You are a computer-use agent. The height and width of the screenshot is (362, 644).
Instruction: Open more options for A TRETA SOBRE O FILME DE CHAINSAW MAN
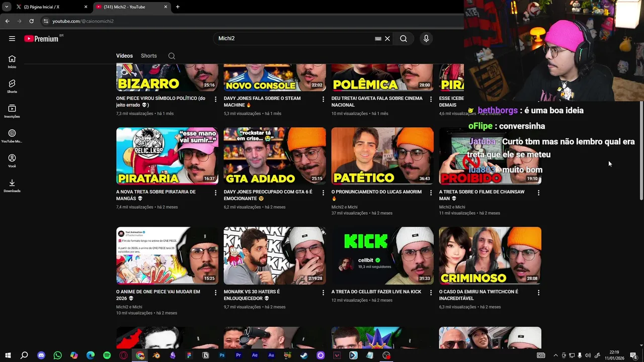pos(538,193)
